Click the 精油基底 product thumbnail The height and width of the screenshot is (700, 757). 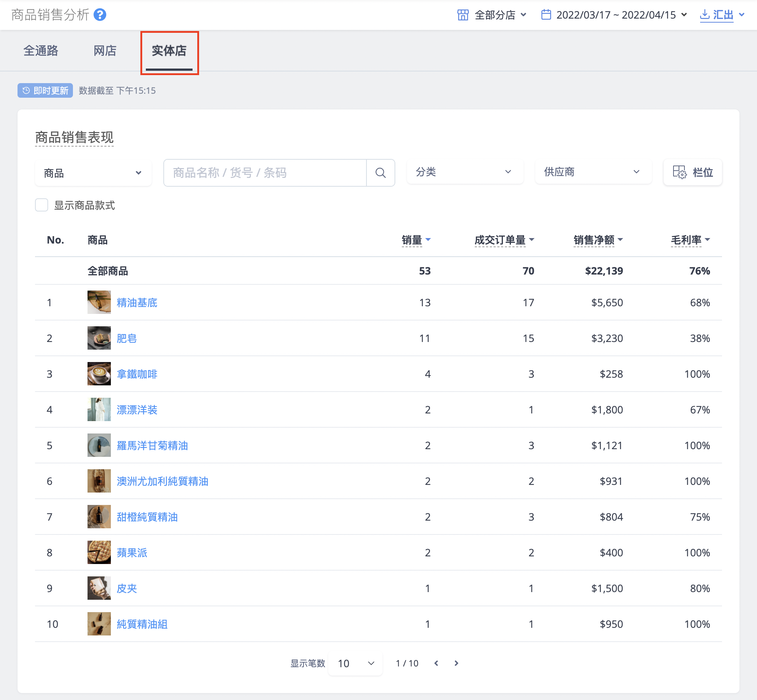coord(99,302)
